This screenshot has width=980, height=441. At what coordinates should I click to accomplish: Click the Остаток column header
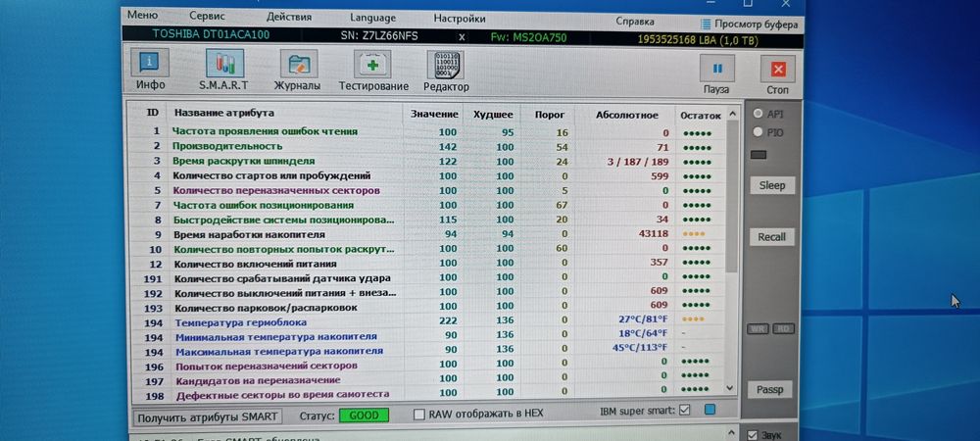coord(700,116)
